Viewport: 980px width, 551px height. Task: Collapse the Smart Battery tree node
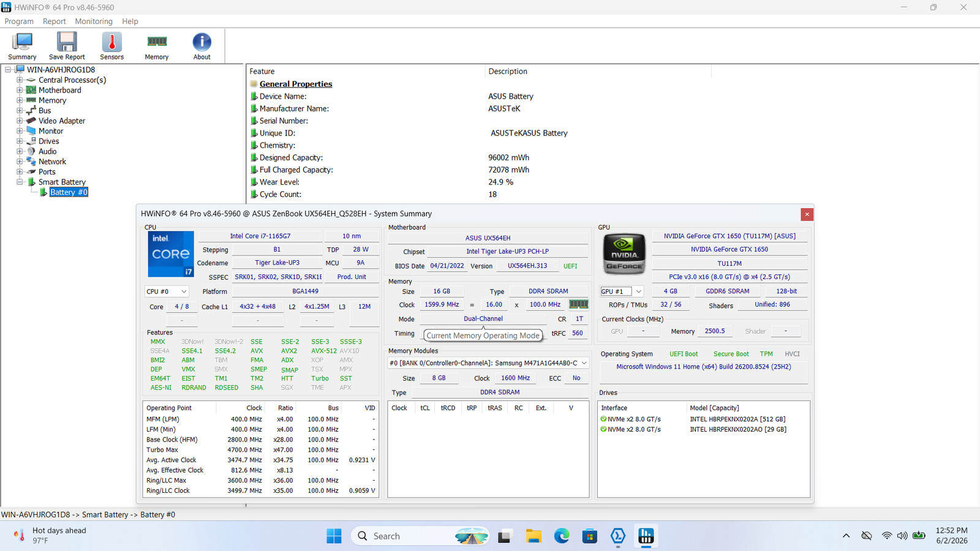[20, 182]
